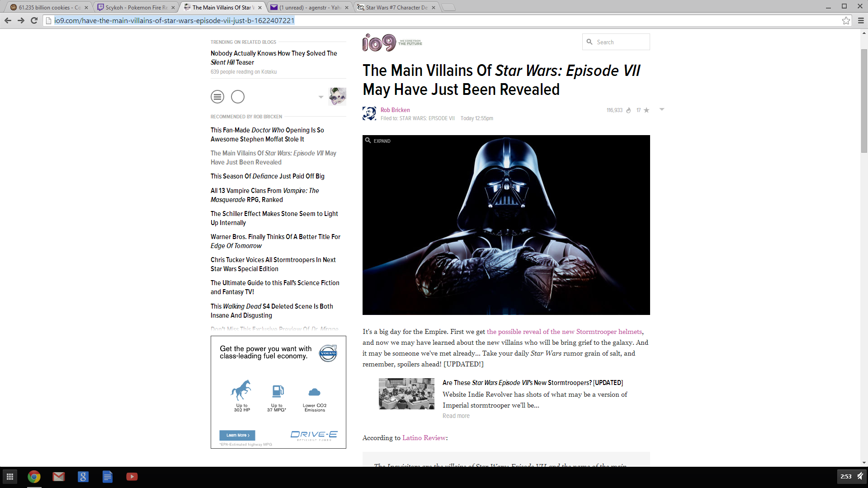Click the empty circle icon in sidebar

tap(238, 97)
